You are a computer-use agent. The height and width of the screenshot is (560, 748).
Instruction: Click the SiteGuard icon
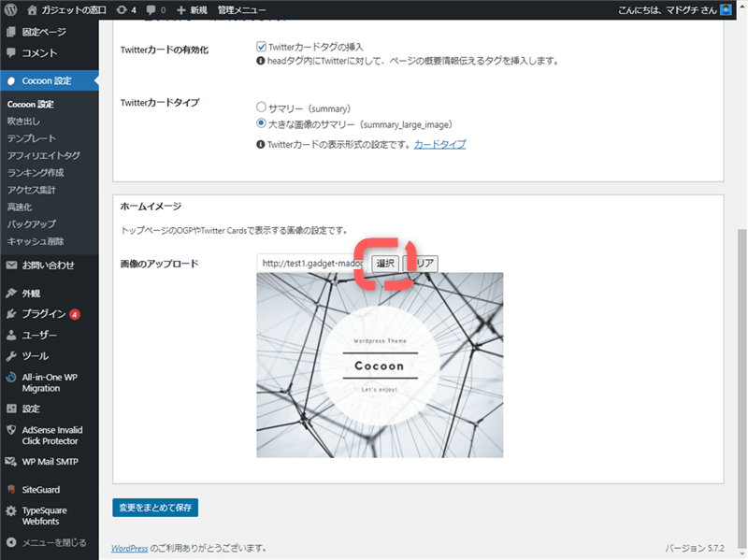(x=11, y=489)
